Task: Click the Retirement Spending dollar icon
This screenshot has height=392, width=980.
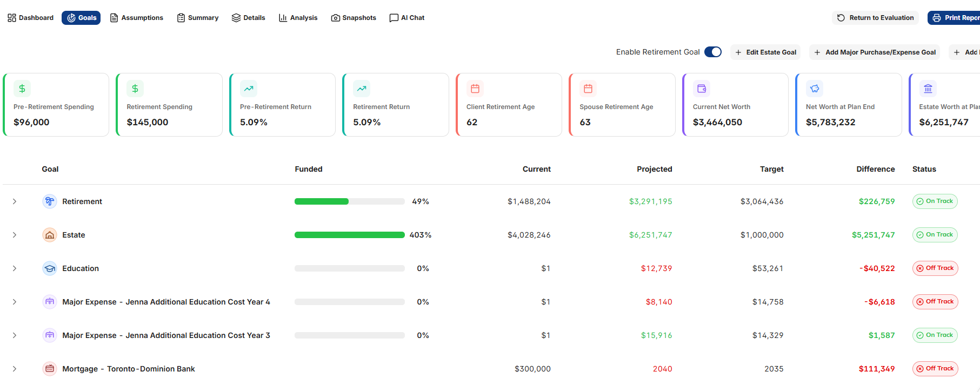Action: 135,89
